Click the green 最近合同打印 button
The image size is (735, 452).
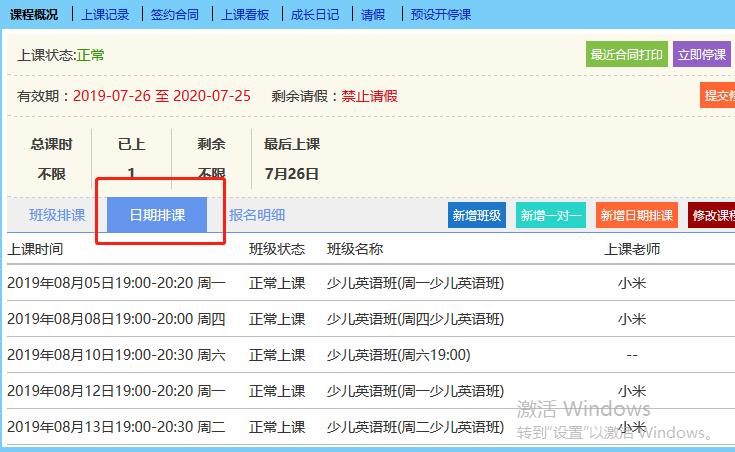(x=626, y=55)
